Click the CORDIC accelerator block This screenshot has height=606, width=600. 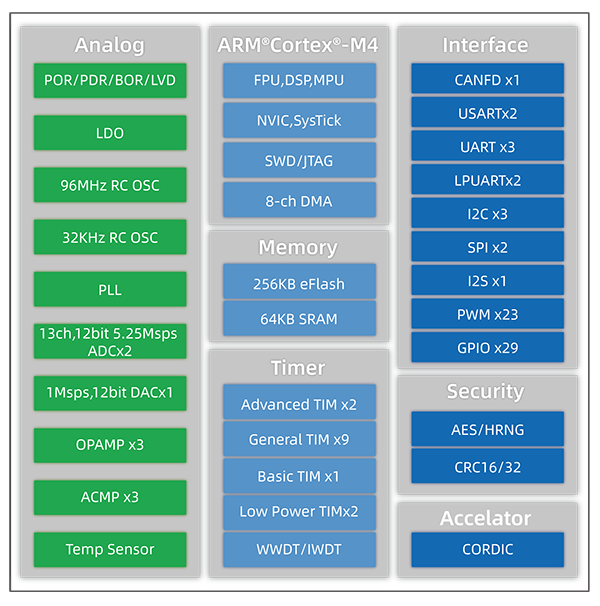click(x=487, y=549)
